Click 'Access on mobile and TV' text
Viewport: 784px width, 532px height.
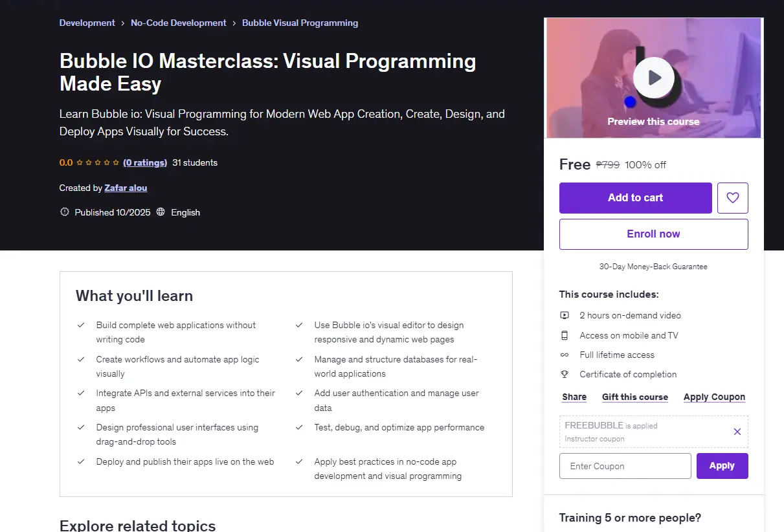tap(629, 335)
